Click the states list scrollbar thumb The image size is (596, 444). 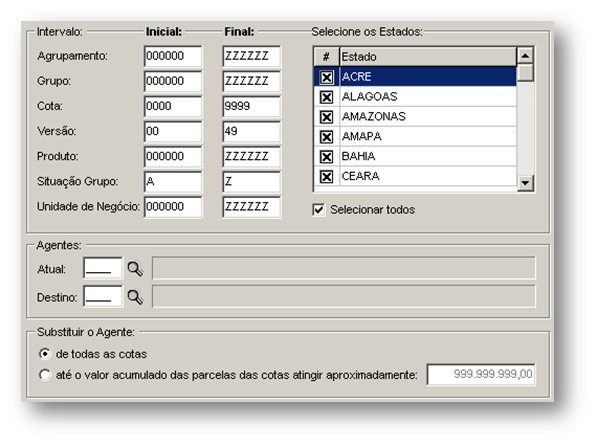[525, 73]
